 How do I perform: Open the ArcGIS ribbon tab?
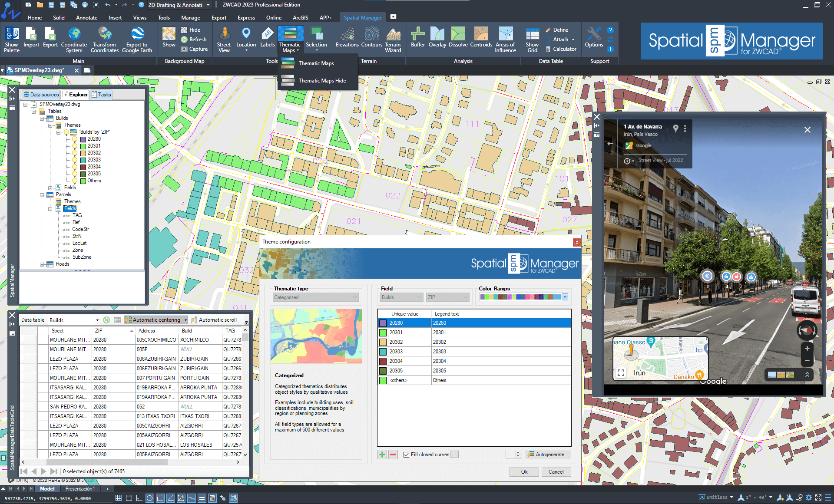(x=300, y=18)
